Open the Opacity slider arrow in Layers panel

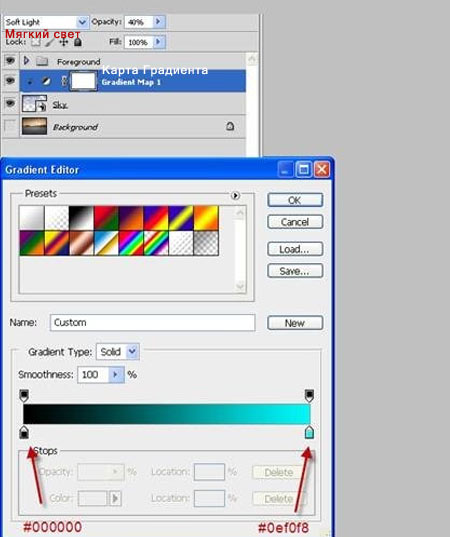(x=158, y=22)
